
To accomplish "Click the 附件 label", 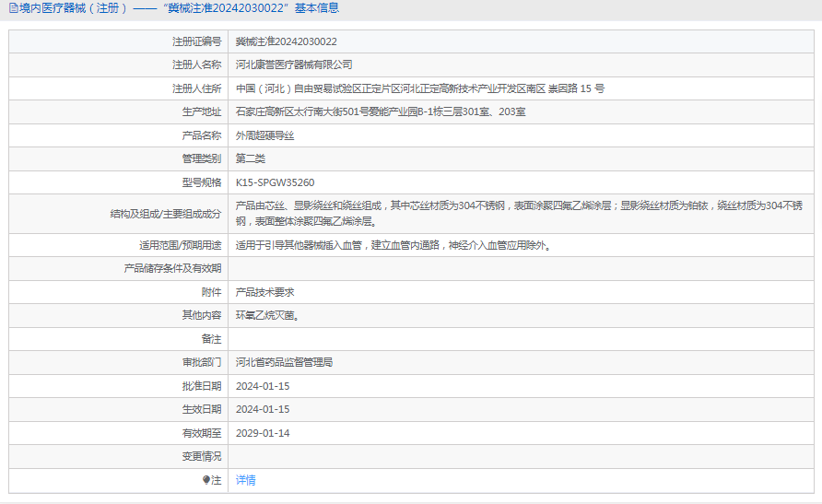I will (x=211, y=292).
